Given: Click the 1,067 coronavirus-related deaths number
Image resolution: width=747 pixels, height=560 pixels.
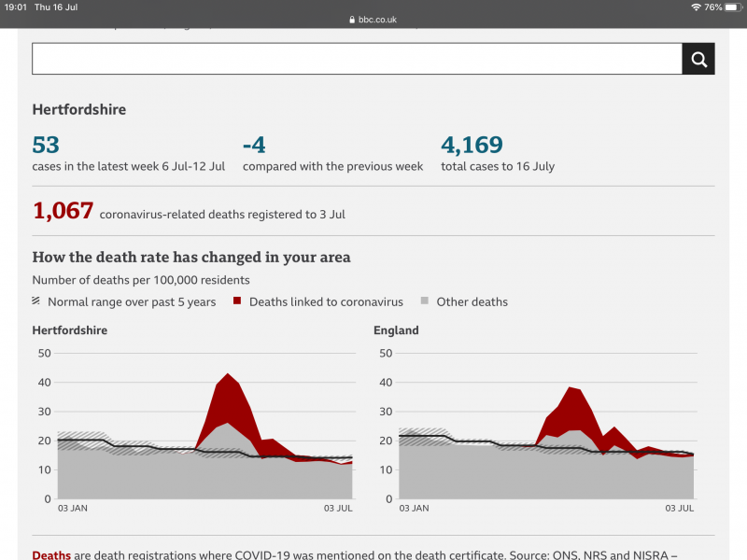Looking at the screenshot, I should point(63,211).
